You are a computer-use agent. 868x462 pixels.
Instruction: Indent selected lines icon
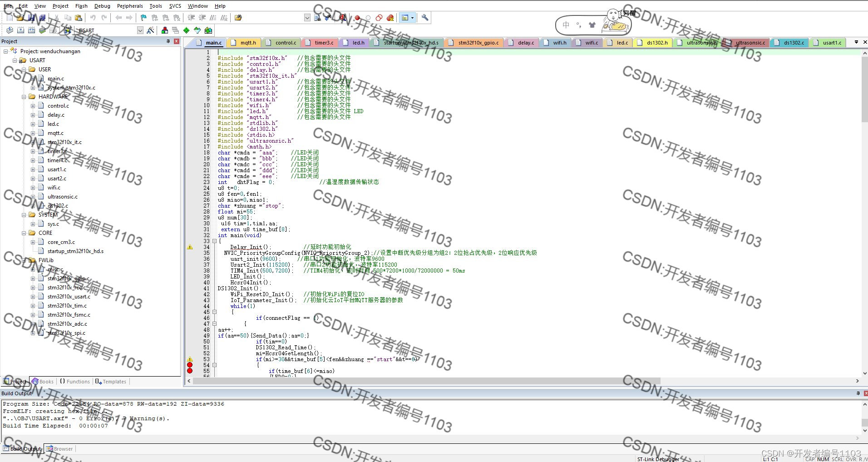(x=191, y=18)
